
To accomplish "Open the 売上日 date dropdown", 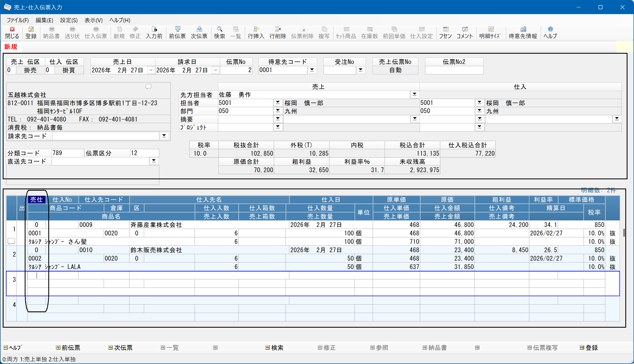I will (151, 70).
